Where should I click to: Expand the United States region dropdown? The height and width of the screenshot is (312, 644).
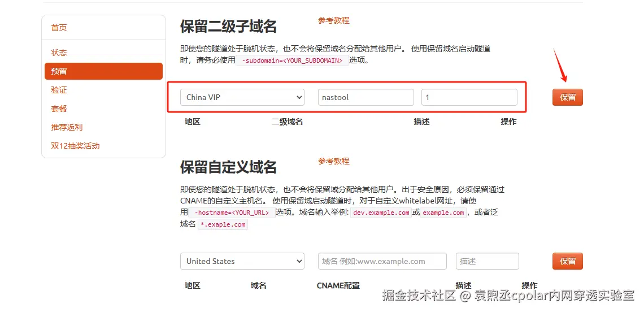pos(242,261)
